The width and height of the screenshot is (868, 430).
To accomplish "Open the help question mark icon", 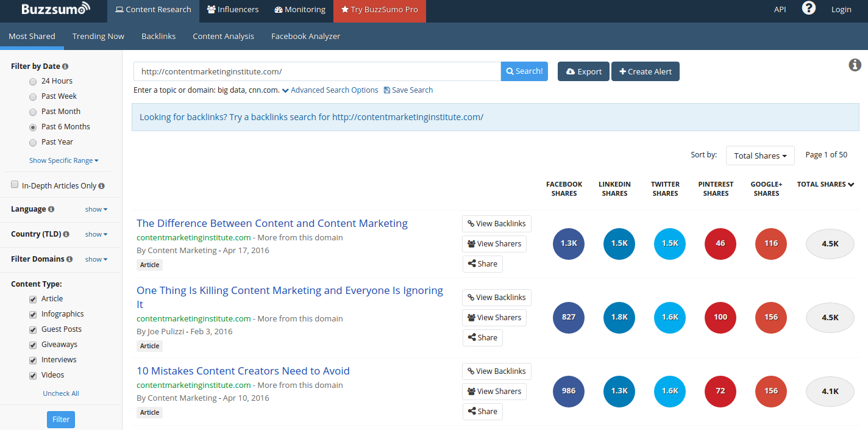I will click(808, 8).
